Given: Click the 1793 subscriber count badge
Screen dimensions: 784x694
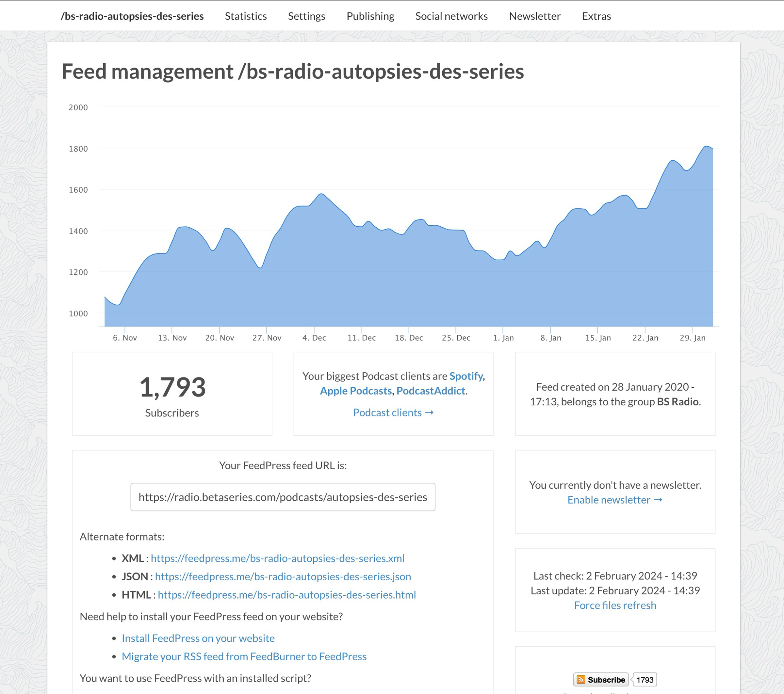Looking at the screenshot, I should point(645,679).
